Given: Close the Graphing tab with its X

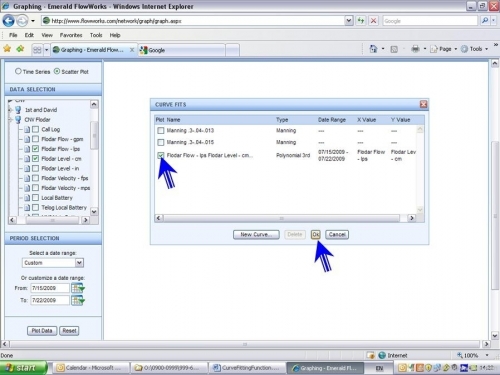Looking at the screenshot, I should (132, 50).
